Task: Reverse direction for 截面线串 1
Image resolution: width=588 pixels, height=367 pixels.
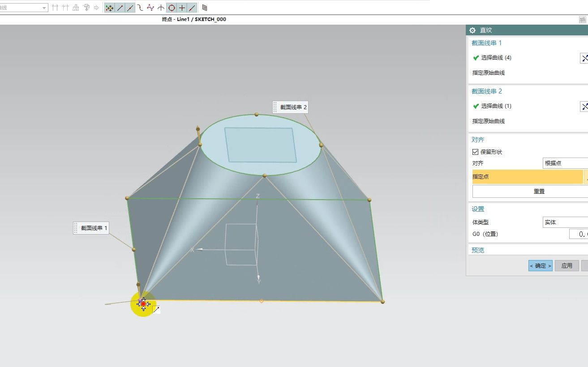Action: (x=584, y=58)
